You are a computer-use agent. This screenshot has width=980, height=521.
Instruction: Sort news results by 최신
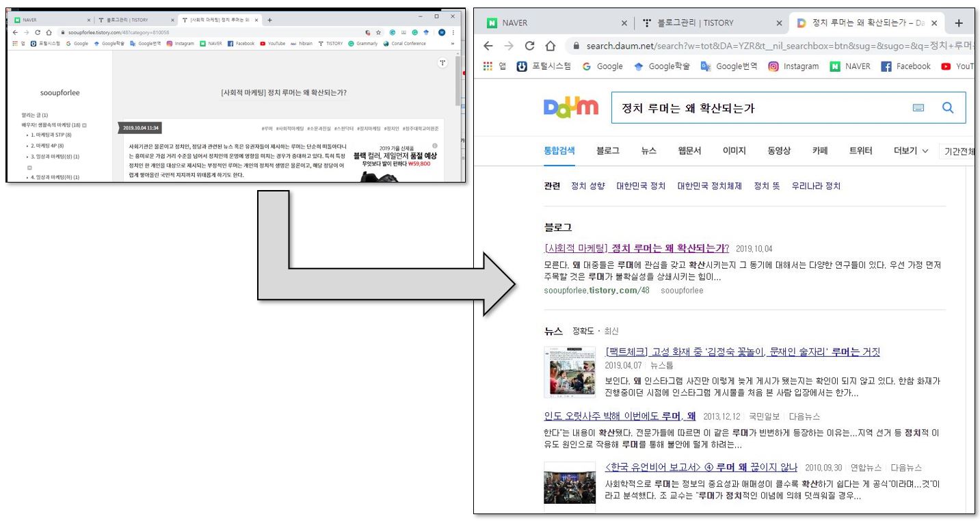tap(611, 331)
